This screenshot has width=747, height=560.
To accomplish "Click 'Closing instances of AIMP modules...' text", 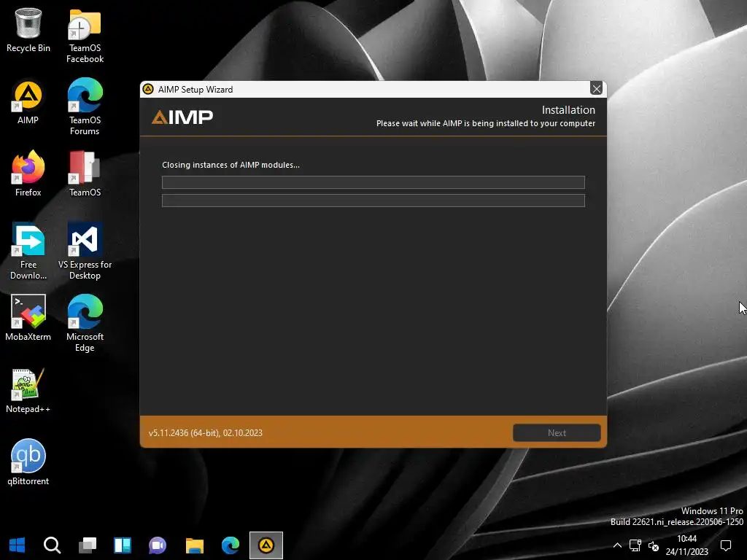I will tap(231, 165).
